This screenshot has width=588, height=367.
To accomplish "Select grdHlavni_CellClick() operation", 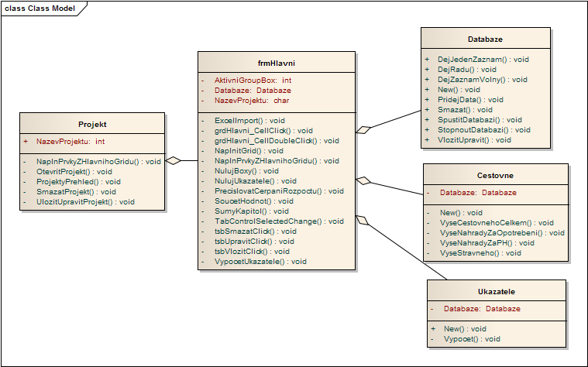I will [x=263, y=131].
